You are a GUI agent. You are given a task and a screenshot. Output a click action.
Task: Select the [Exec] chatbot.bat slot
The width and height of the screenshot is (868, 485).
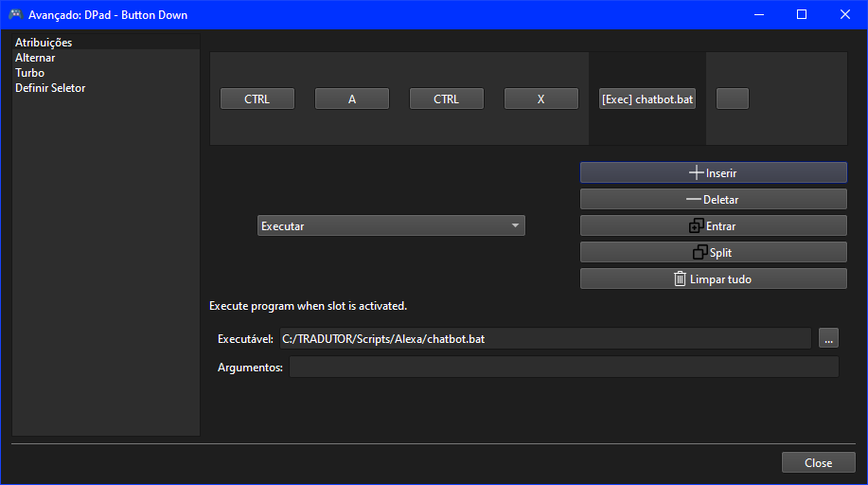pyautogui.click(x=647, y=99)
